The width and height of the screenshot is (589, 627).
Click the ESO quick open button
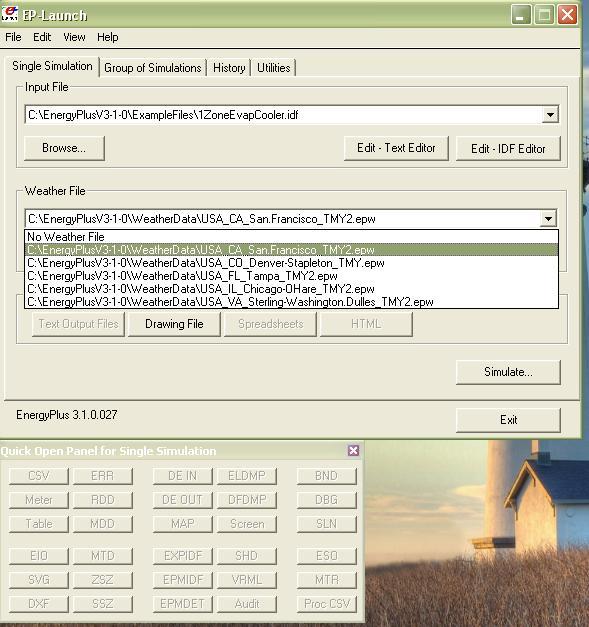[327, 556]
